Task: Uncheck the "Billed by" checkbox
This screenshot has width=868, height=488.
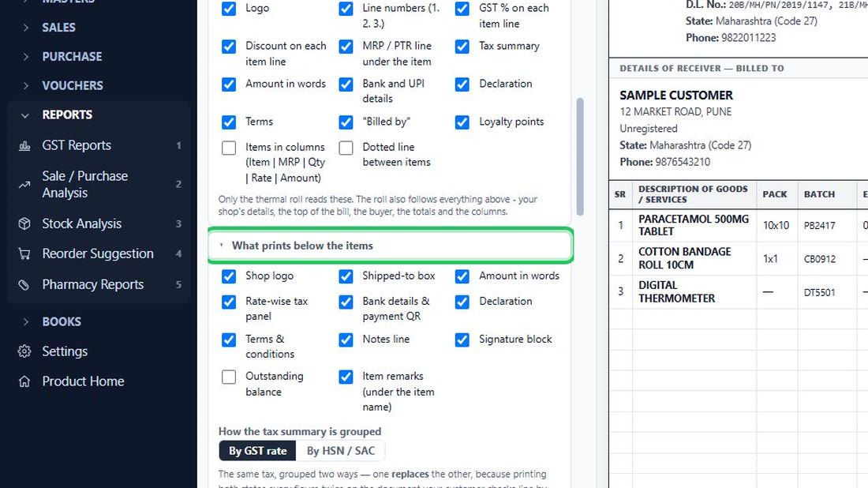Action: (x=346, y=122)
